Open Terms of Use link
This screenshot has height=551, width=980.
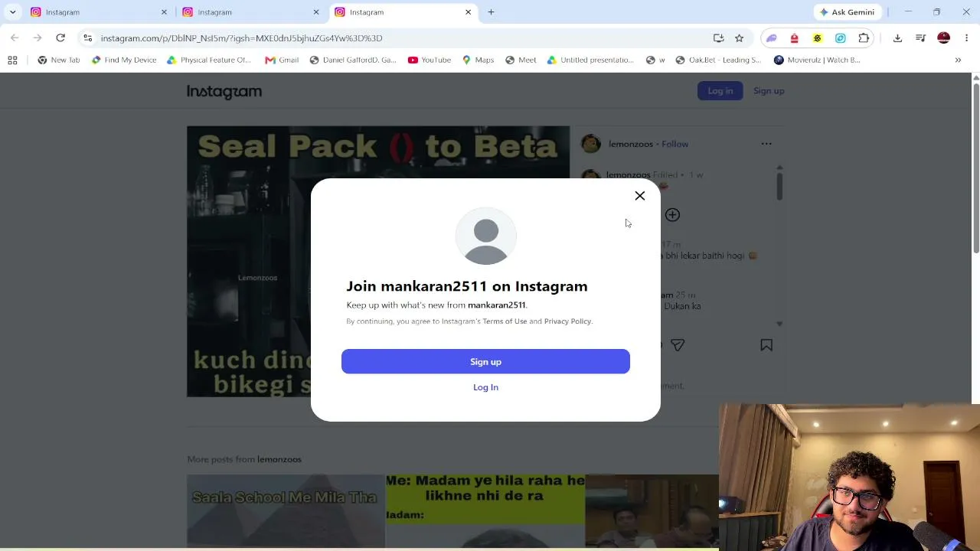[505, 321]
